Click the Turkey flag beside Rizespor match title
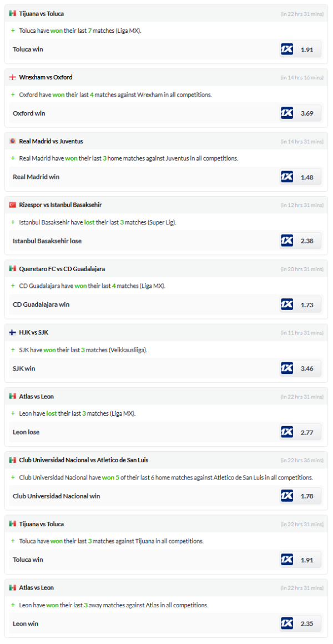The width and height of the screenshot is (333, 644). click(x=12, y=205)
